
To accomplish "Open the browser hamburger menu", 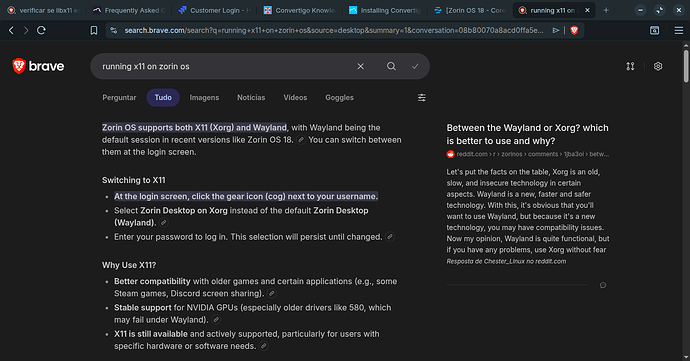I will 679,30.
